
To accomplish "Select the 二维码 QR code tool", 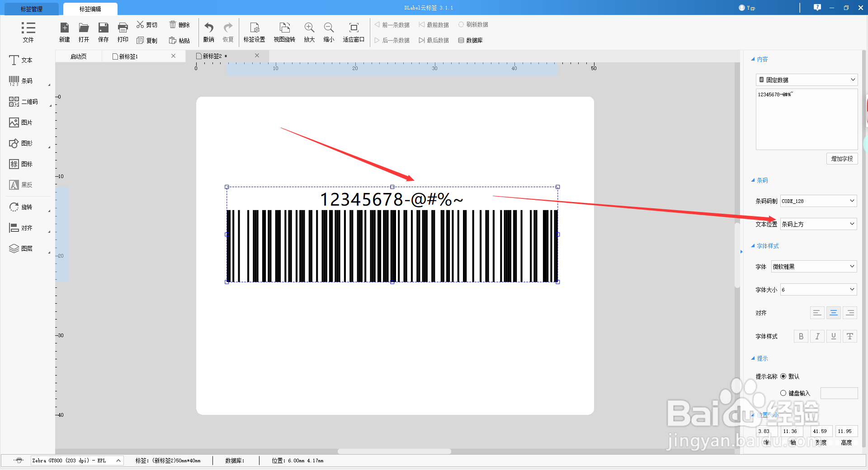I will point(24,102).
